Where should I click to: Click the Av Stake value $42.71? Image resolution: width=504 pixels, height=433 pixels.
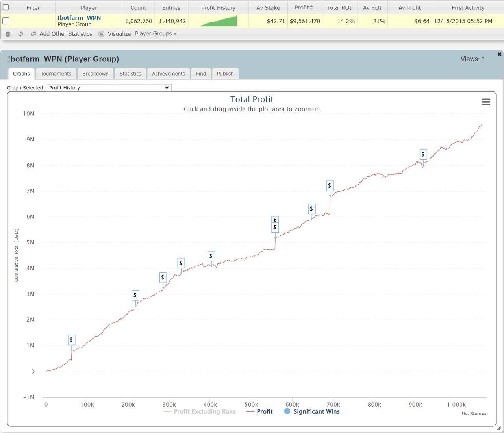tap(276, 21)
